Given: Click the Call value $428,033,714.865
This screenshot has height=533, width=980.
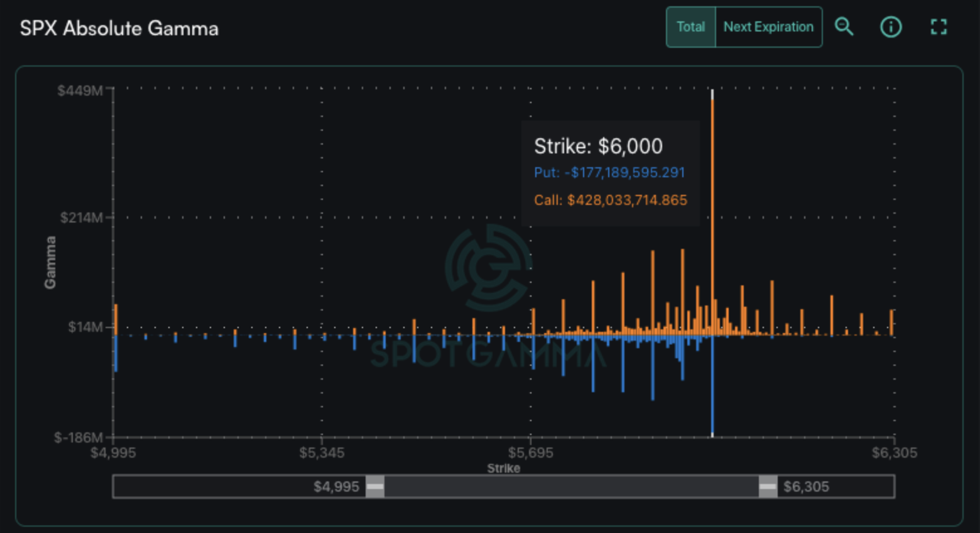Looking at the screenshot, I should (x=611, y=200).
